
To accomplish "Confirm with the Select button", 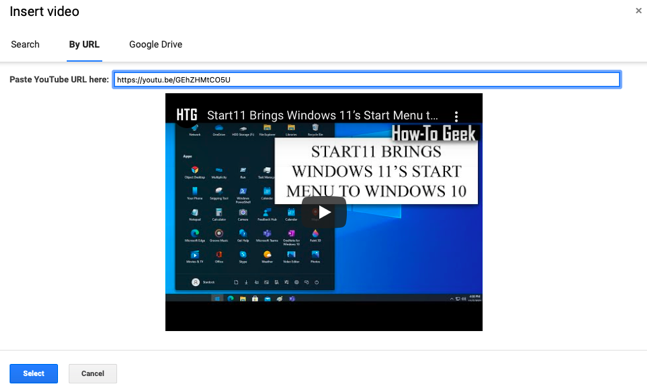I will (x=34, y=374).
